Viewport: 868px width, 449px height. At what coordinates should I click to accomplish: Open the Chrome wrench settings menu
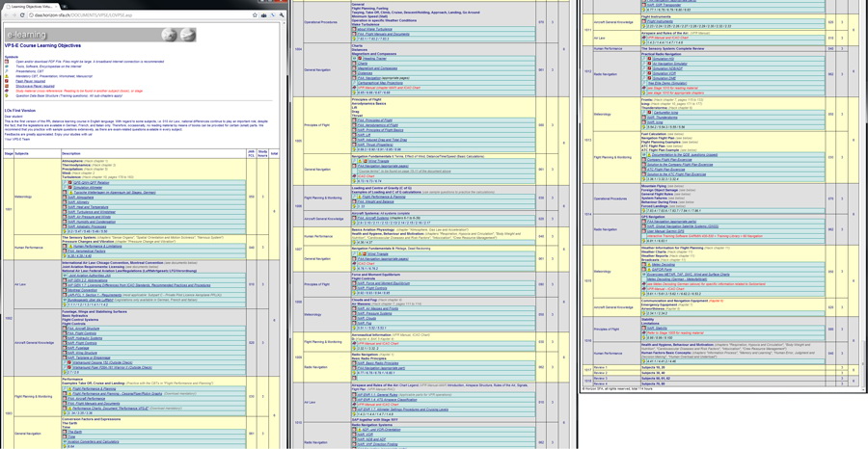pos(284,15)
